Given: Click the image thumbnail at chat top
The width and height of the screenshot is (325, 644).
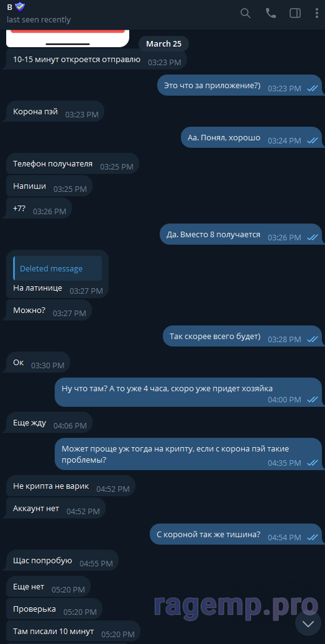Looking at the screenshot, I should [68, 39].
